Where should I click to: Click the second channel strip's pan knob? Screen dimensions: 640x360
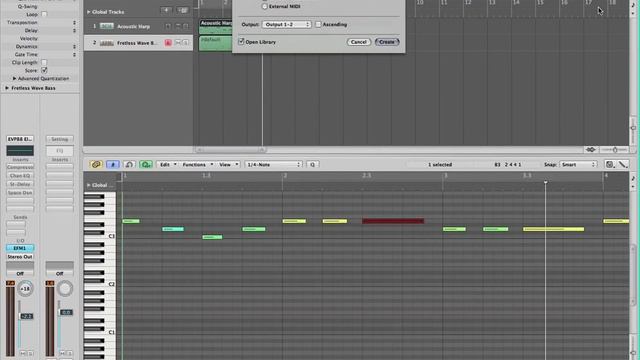(64, 289)
